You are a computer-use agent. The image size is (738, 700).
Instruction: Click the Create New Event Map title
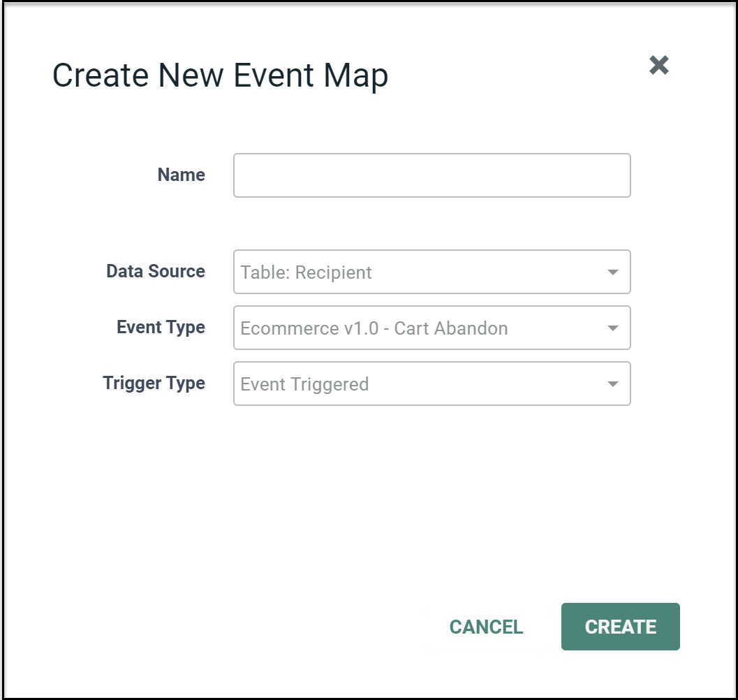[220, 75]
